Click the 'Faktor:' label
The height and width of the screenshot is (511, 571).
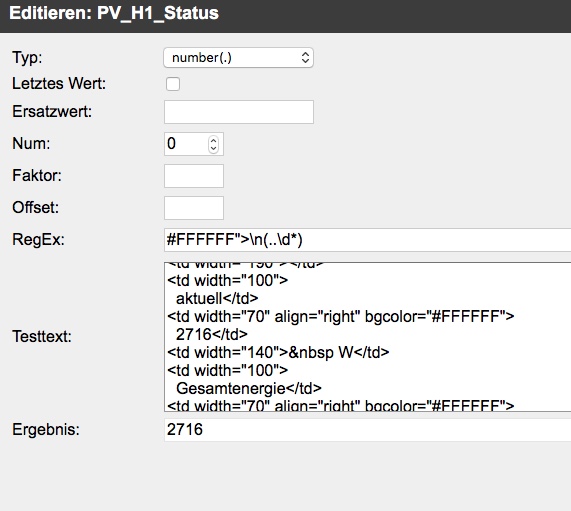pyautogui.click(x=37, y=176)
